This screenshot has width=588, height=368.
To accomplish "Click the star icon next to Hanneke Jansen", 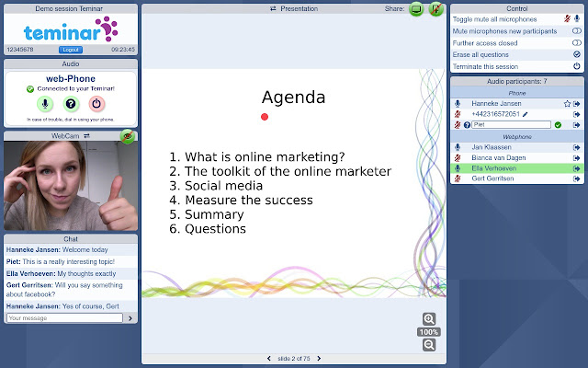I will [567, 104].
